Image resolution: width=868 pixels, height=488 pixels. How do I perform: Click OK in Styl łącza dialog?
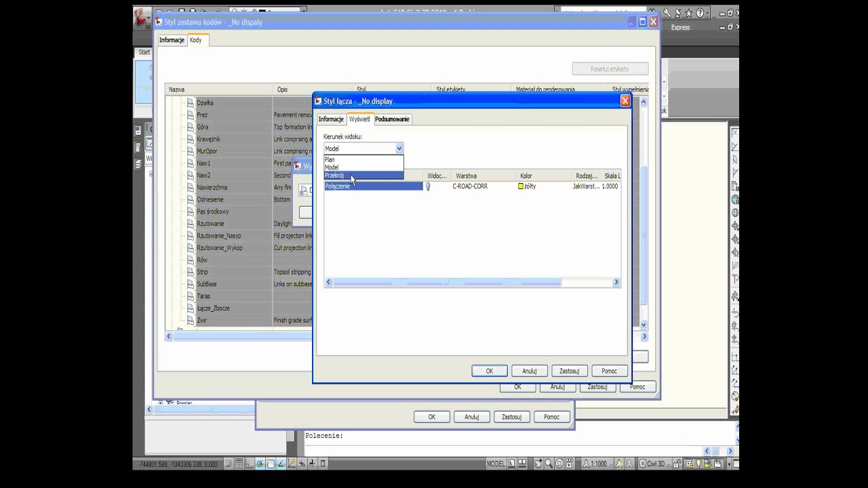490,371
